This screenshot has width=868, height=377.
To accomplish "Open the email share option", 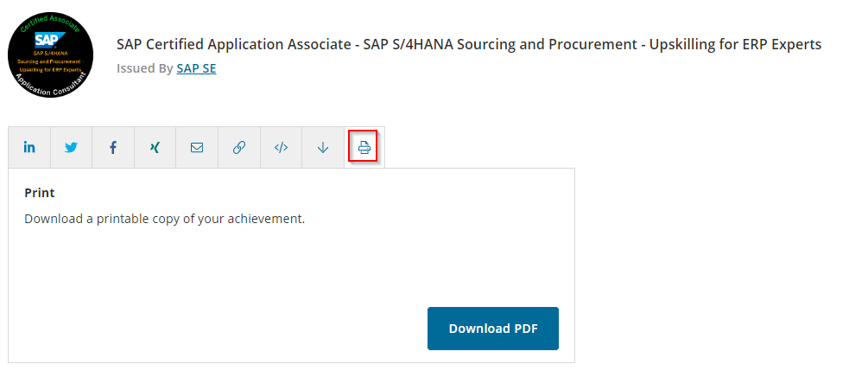I will tap(197, 148).
